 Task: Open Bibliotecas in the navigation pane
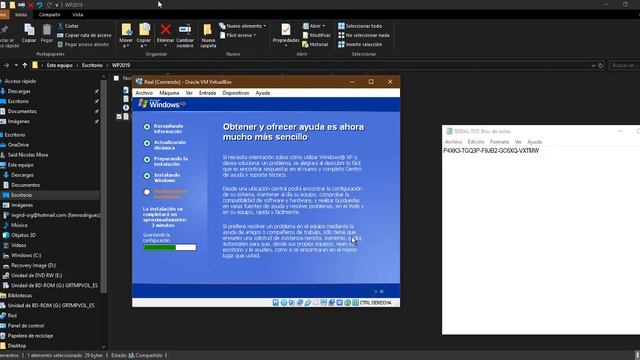click(x=20, y=296)
